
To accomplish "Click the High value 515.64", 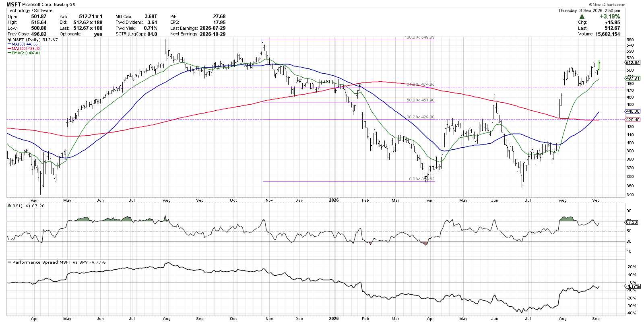I will pos(39,23).
